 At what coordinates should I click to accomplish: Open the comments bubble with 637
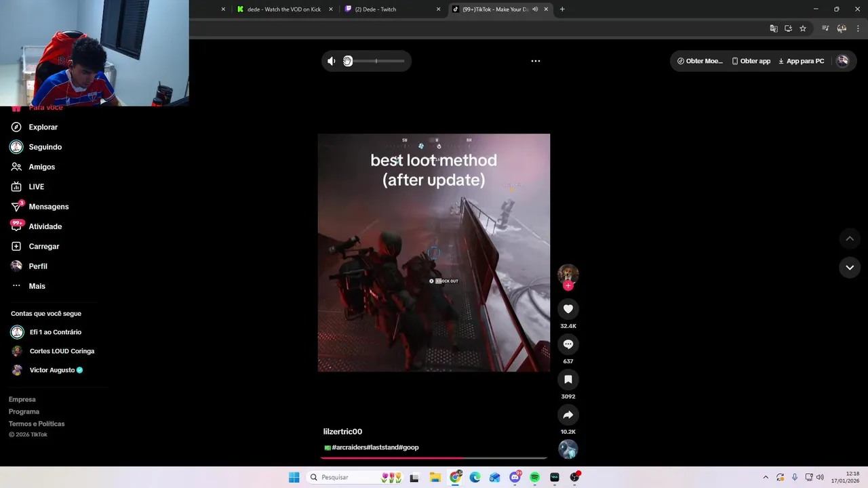tap(568, 344)
